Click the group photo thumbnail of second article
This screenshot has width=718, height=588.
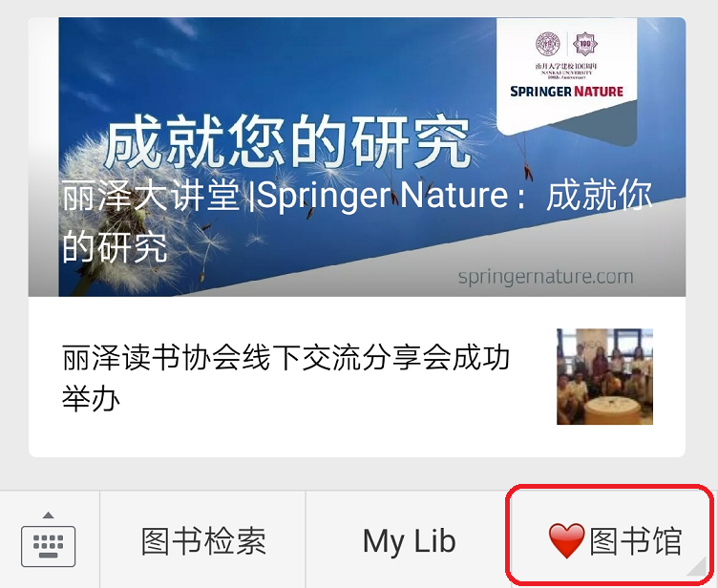(x=604, y=376)
